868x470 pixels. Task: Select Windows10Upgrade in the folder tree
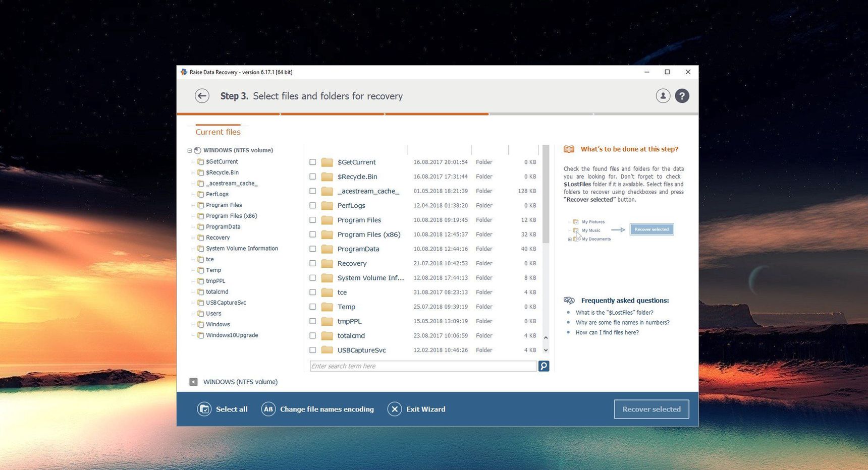[x=232, y=335]
